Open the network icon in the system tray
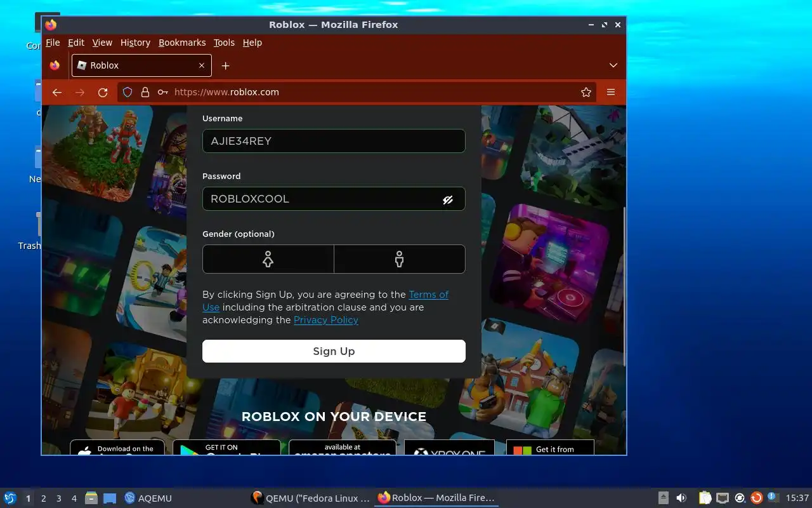The height and width of the screenshot is (508, 812). pos(723,498)
